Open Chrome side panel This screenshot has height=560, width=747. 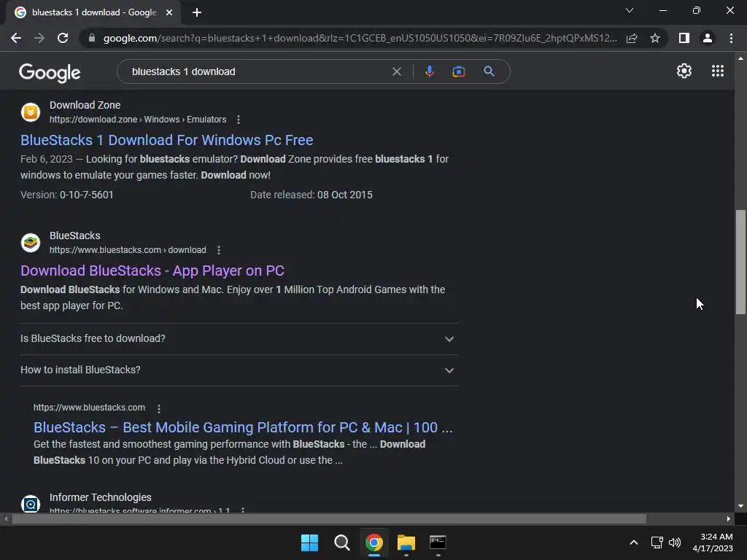click(x=684, y=38)
